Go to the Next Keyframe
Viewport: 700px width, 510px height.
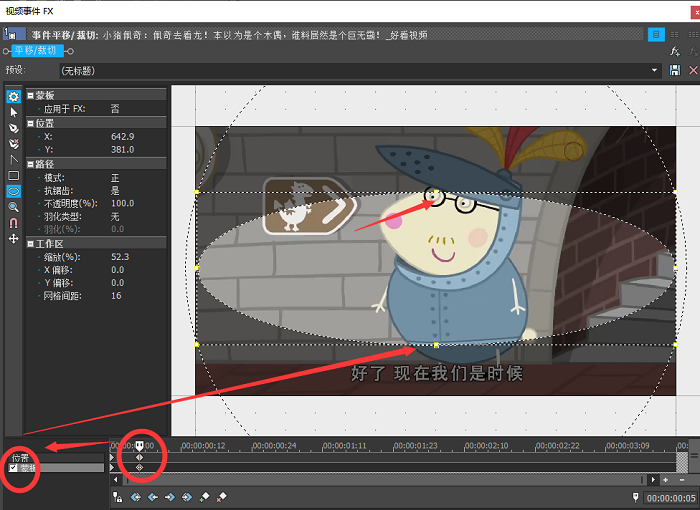point(170,497)
